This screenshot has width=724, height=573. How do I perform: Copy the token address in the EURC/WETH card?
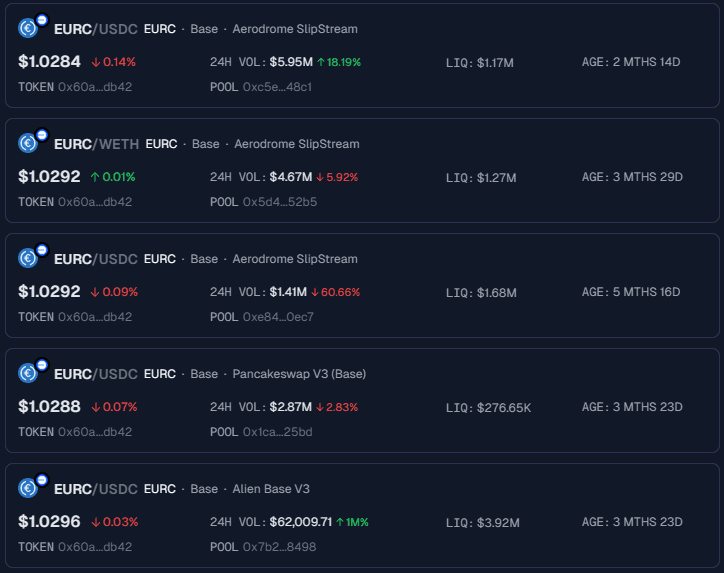[x=95, y=202]
